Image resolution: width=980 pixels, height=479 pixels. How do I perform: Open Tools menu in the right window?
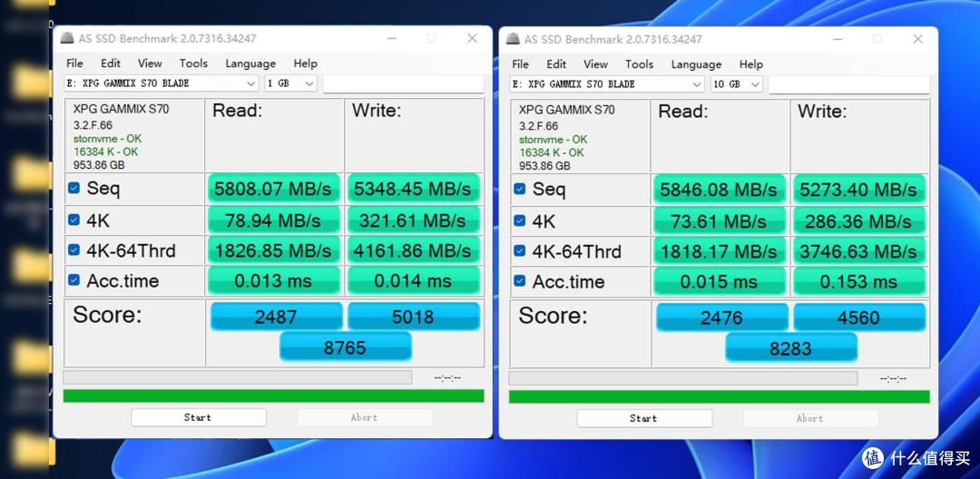pos(639,64)
